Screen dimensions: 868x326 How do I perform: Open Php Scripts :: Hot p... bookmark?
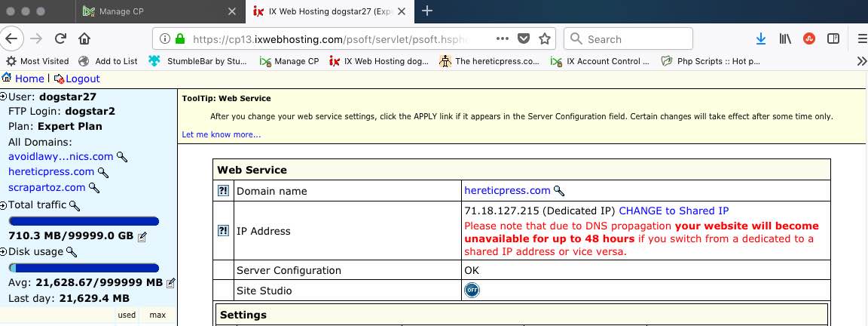pyautogui.click(x=711, y=61)
